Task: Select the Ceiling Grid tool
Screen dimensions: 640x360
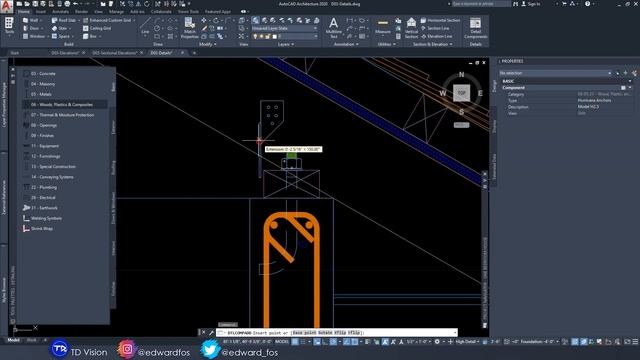Action: coord(97,29)
